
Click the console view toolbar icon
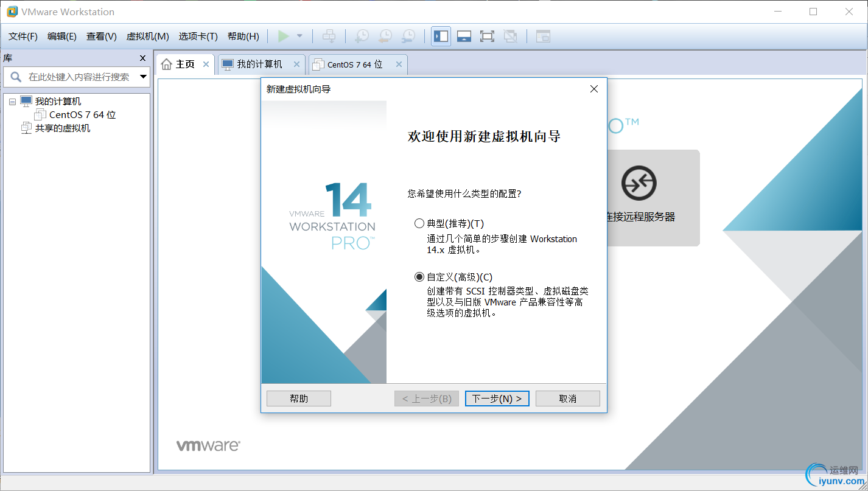coord(543,37)
